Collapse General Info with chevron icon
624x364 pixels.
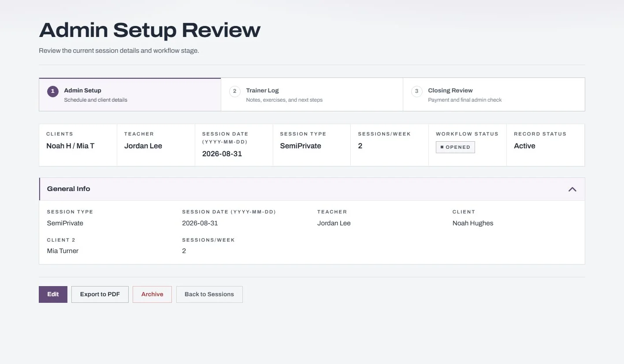572,189
